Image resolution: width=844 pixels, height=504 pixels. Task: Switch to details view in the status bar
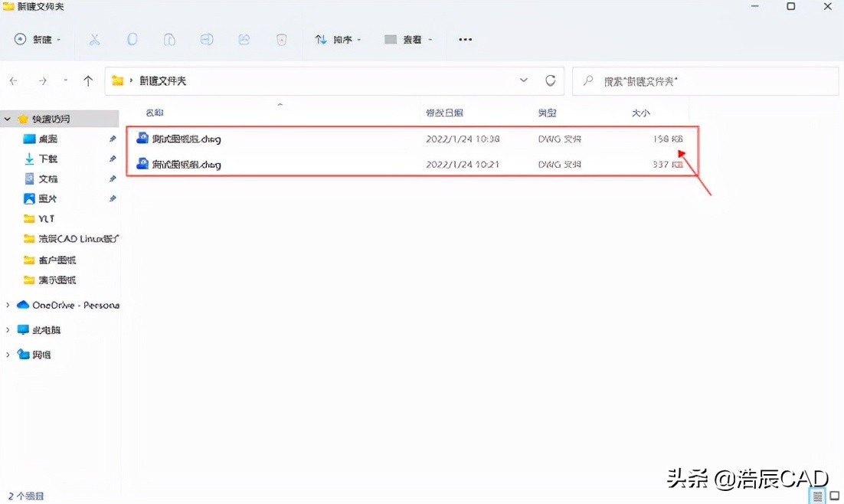point(816,496)
